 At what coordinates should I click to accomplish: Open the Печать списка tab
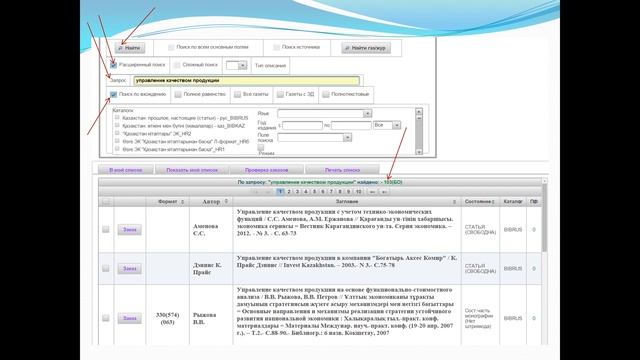coord(342,170)
